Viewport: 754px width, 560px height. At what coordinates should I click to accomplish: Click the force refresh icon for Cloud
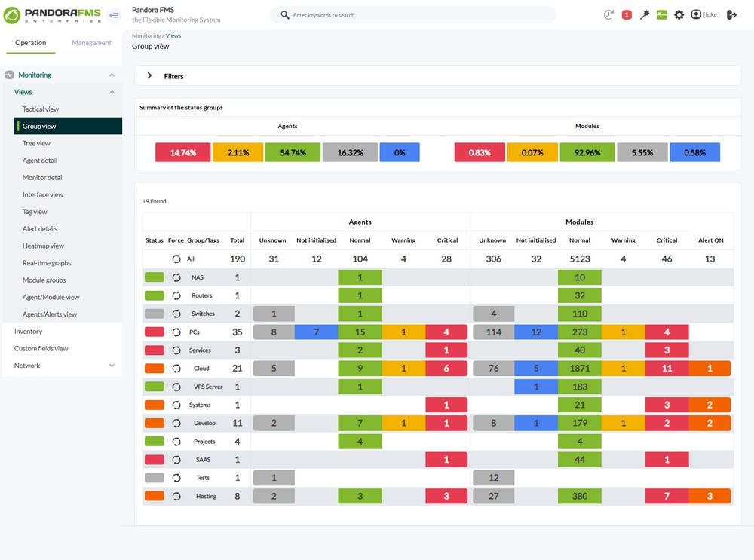pyautogui.click(x=176, y=369)
